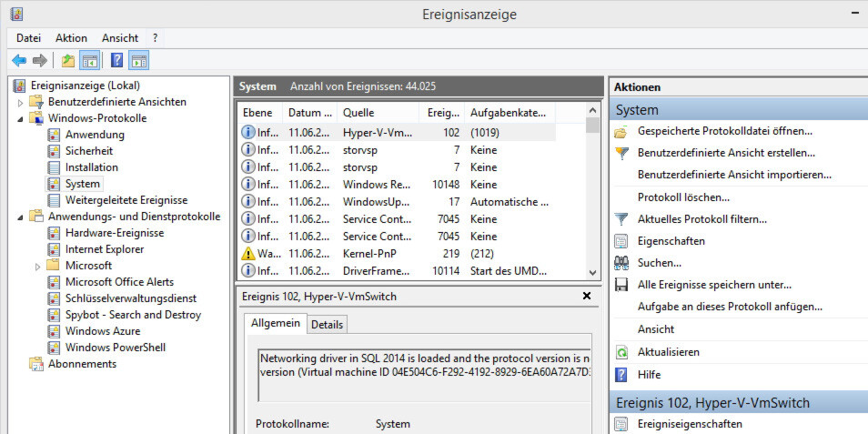This screenshot has height=434, width=868.
Task: Click the Abonnements icon
Action: (x=36, y=364)
